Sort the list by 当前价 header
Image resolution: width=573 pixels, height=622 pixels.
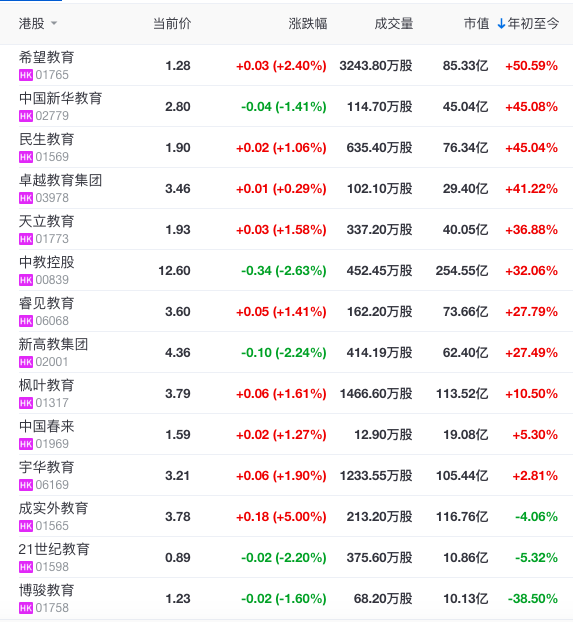(x=172, y=24)
